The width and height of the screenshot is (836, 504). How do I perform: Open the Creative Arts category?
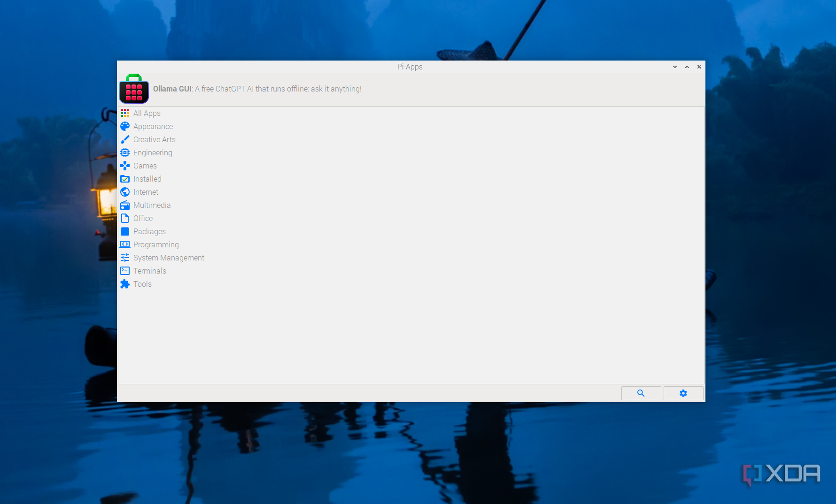click(155, 139)
